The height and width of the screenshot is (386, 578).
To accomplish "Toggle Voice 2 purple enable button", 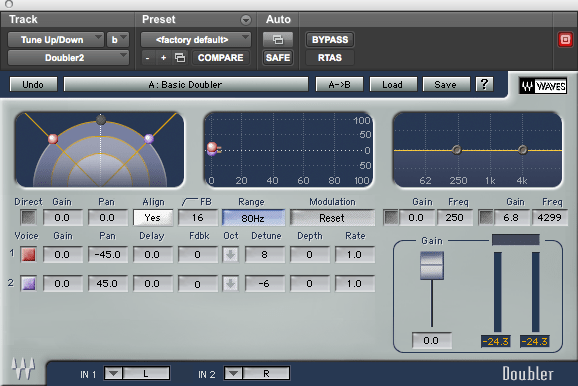I will 29,284.
